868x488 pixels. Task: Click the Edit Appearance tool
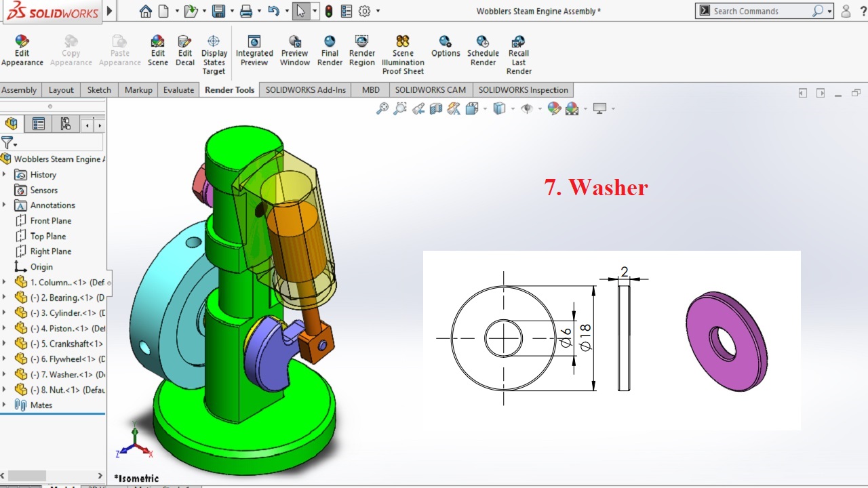22,52
